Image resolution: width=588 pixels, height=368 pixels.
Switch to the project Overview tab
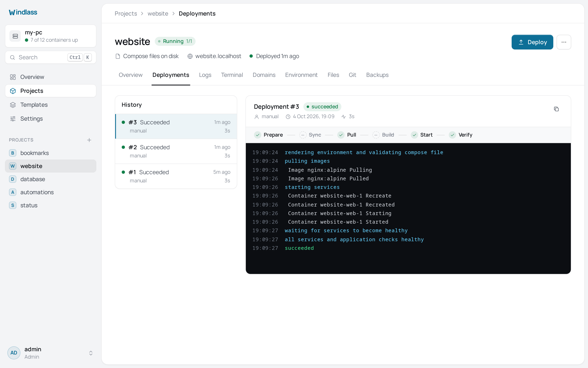(x=130, y=75)
